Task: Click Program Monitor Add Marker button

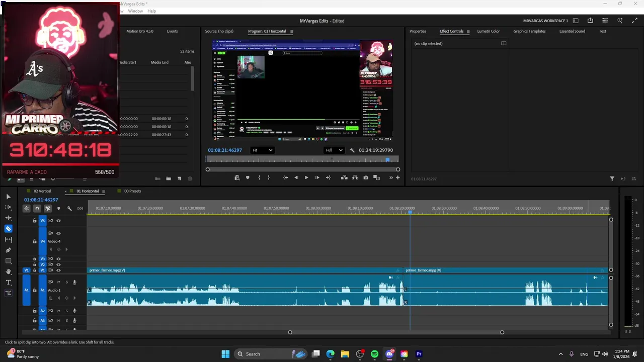Action: coord(248,177)
